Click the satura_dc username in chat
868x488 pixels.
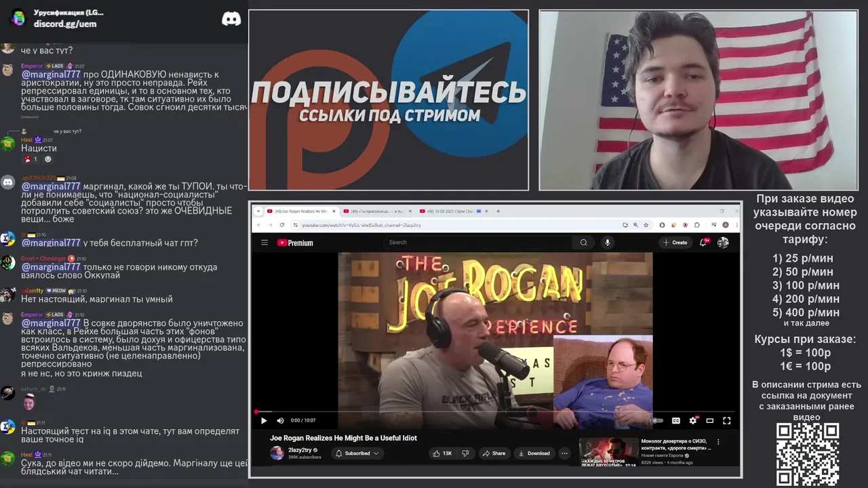(x=34, y=389)
